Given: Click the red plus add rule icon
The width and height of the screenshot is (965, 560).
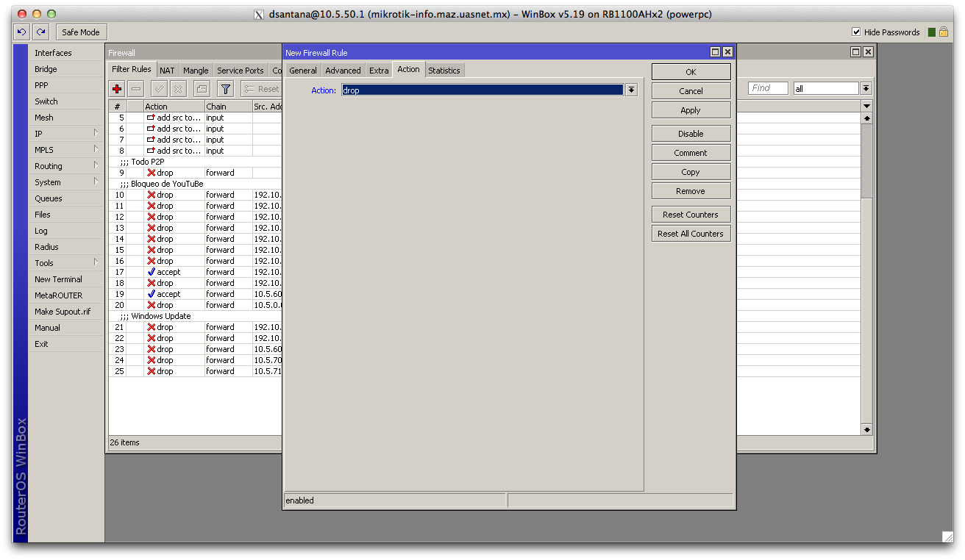Looking at the screenshot, I should 116,89.
